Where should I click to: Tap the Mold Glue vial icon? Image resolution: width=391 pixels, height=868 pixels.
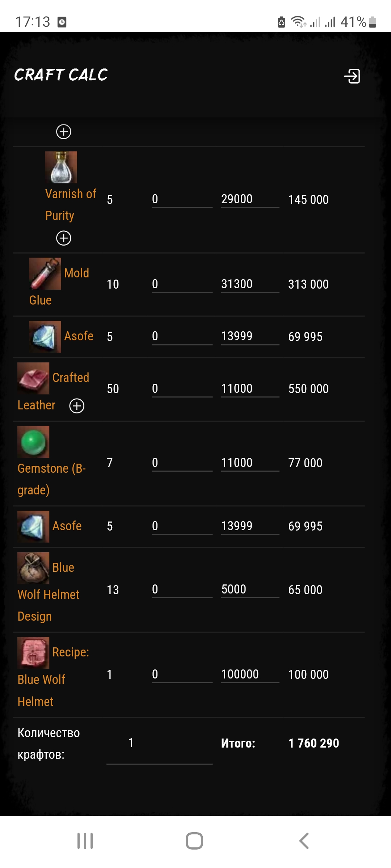pyautogui.click(x=45, y=274)
